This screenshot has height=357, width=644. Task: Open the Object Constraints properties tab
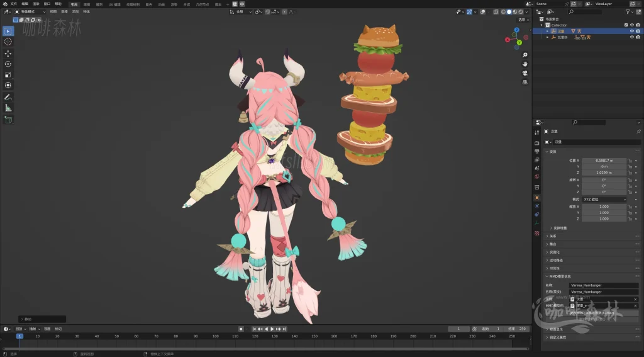[537, 214]
